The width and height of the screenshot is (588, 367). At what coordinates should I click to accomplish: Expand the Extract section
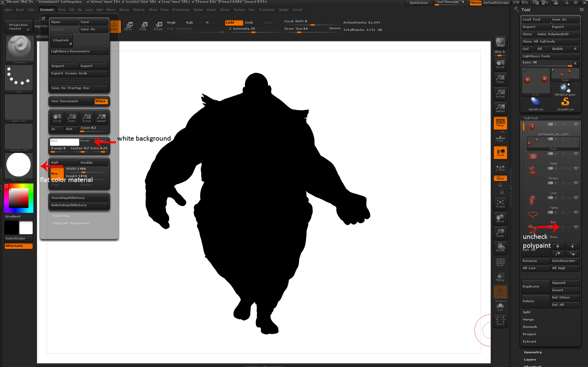tap(529, 342)
